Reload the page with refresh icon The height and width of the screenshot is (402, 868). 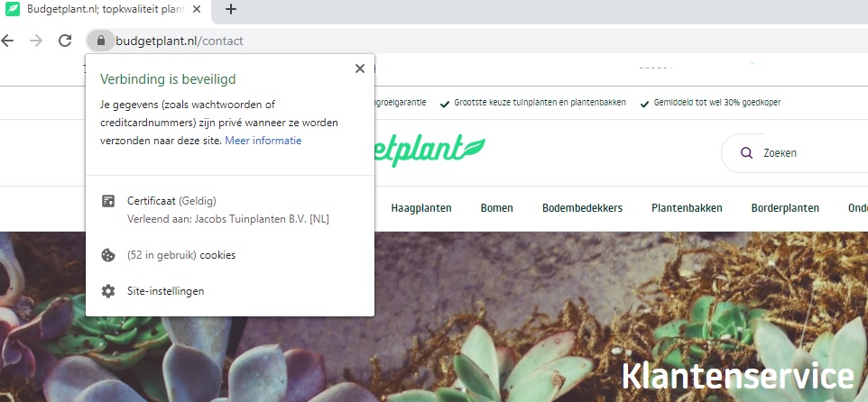tap(65, 41)
